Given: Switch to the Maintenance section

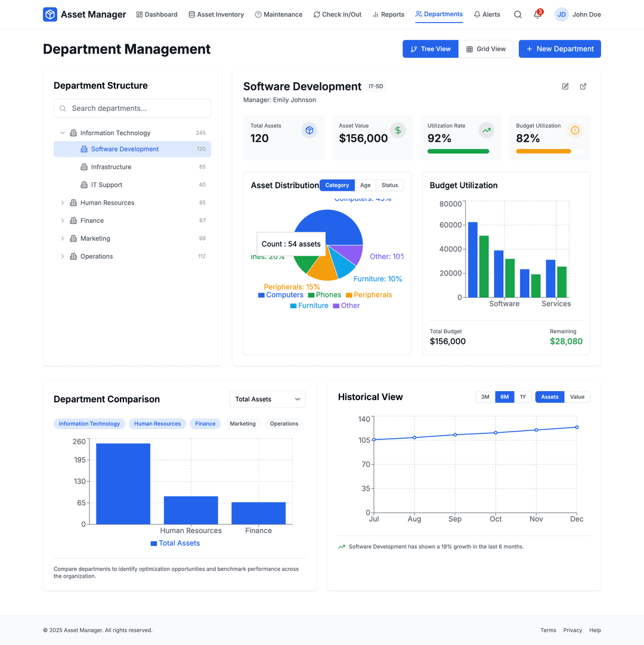Looking at the screenshot, I should pos(278,14).
